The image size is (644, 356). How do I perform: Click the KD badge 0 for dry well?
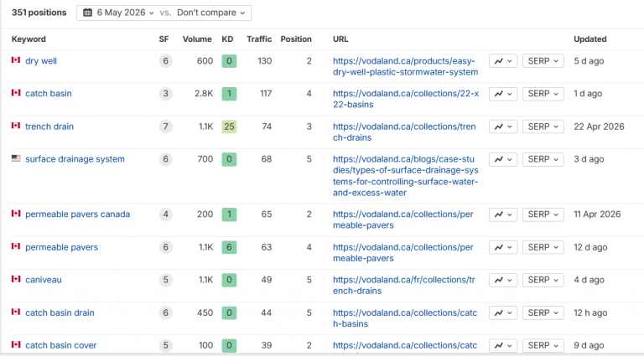click(x=229, y=61)
